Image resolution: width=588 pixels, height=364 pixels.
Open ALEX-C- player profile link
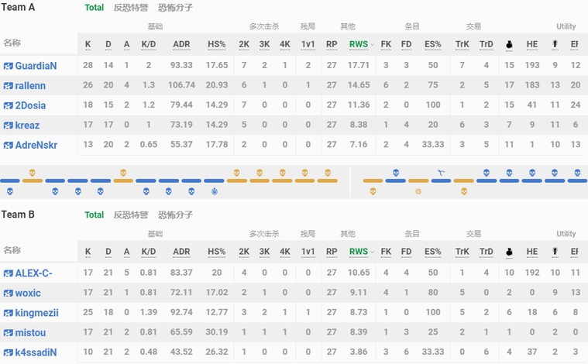tap(33, 273)
